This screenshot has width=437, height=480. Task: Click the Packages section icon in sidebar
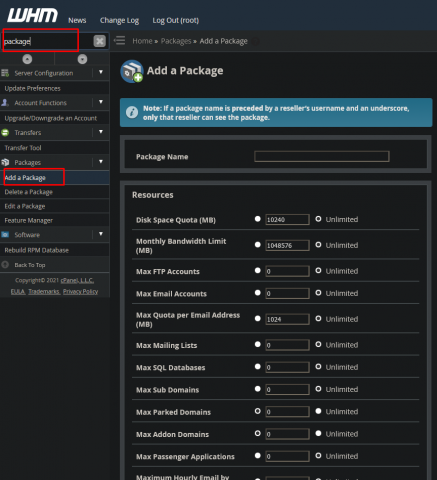[x=5, y=162]
